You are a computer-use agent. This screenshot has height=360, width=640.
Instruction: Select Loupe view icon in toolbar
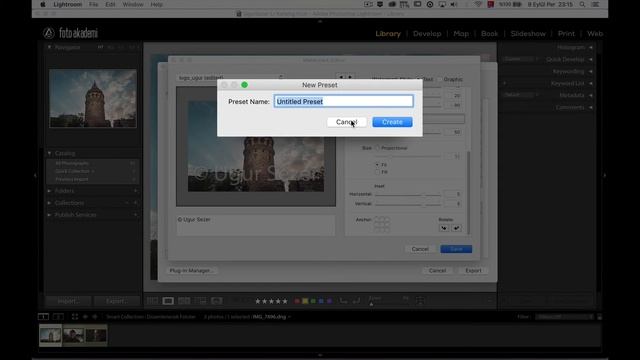[168, 301]
